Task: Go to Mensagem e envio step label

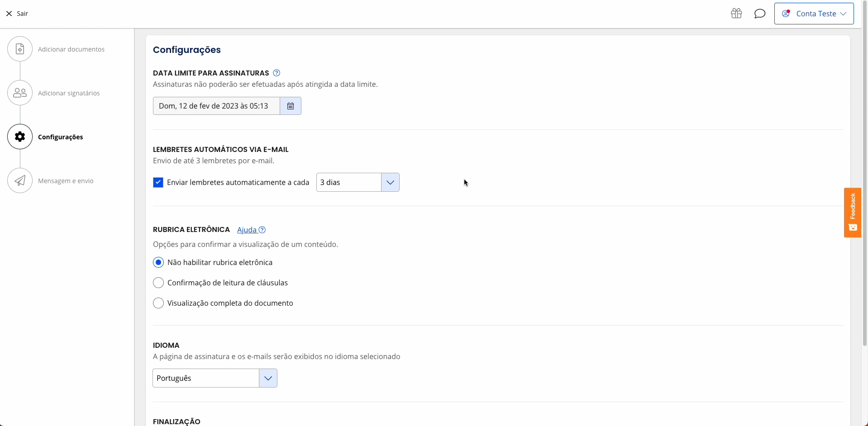Action: [x=66, y=180]
